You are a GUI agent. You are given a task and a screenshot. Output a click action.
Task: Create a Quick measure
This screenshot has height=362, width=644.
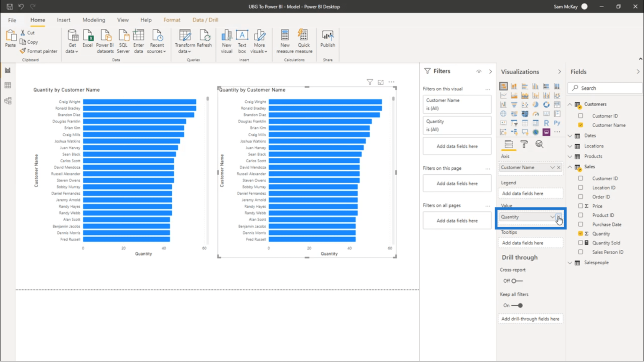click(304, 41)
